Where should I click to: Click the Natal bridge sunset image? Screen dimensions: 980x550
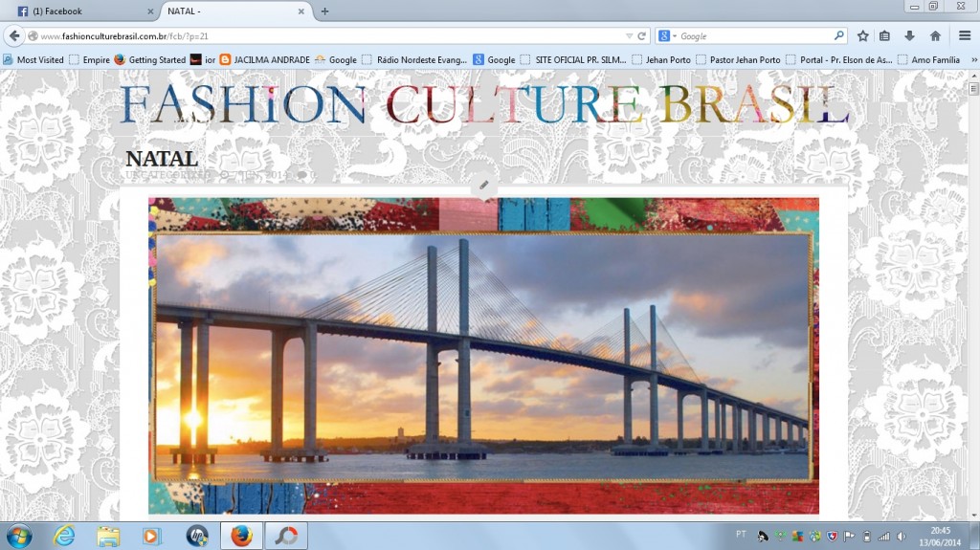click(x=483, y=356)
